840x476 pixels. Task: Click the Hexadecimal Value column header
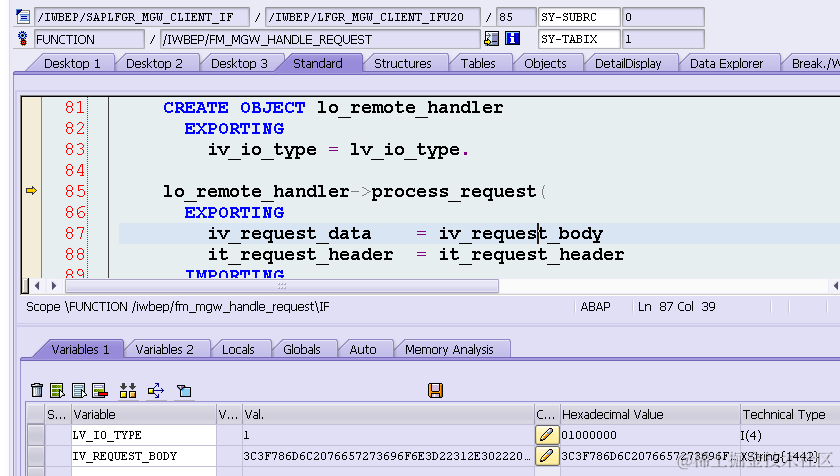[650, 414]
